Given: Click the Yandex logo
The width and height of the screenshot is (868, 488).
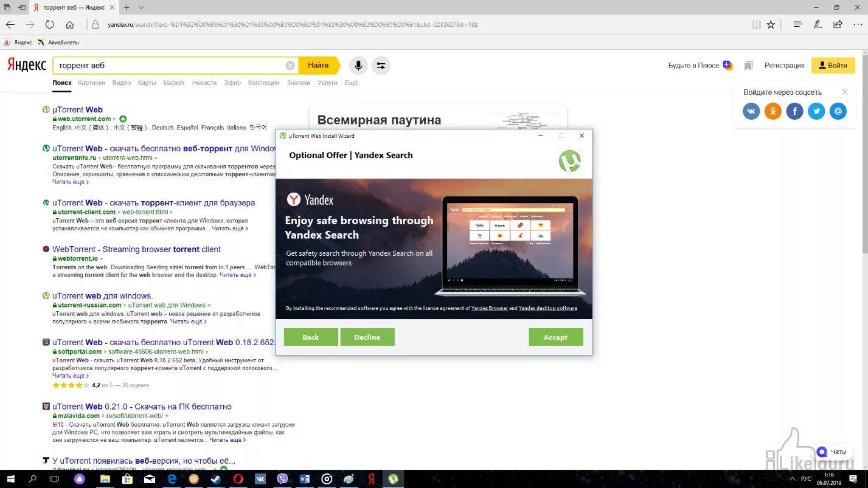Looking at the screenshot, I should 26,65.
